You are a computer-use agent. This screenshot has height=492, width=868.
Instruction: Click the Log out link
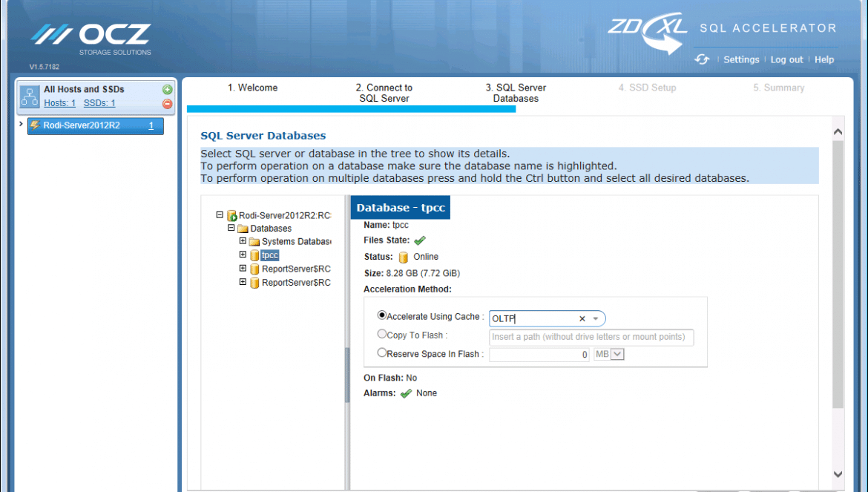(x=786, y=60)
